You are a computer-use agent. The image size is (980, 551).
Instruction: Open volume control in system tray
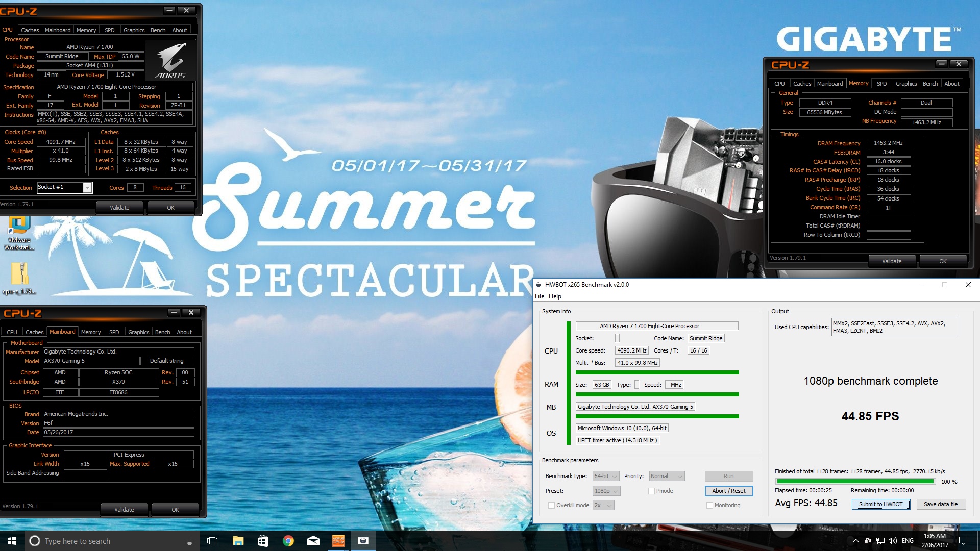[892, 541]
